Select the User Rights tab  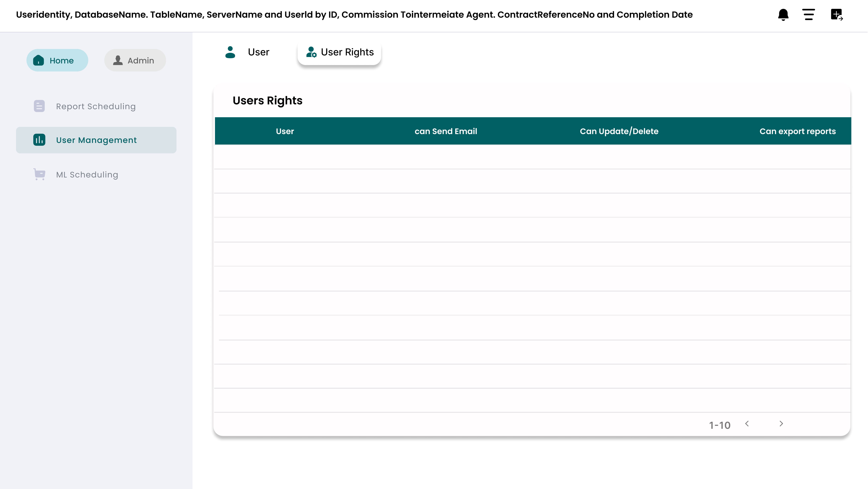tap(347, 52)
